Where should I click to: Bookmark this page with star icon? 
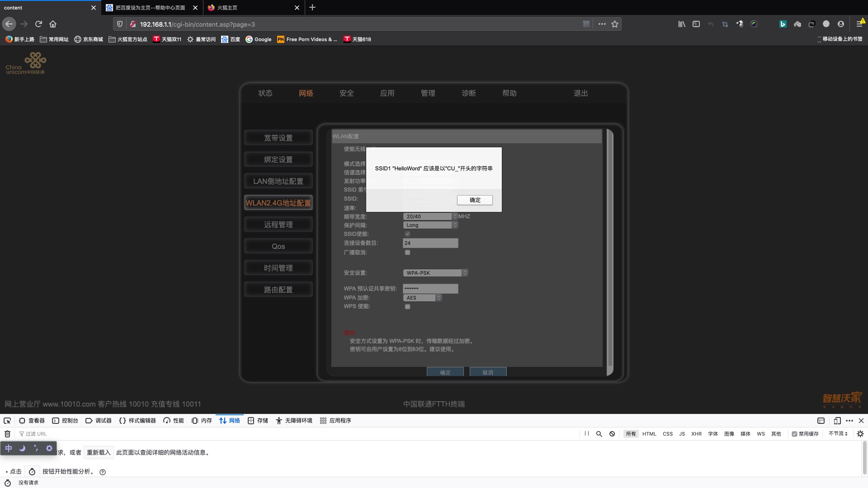pos(615,24)
